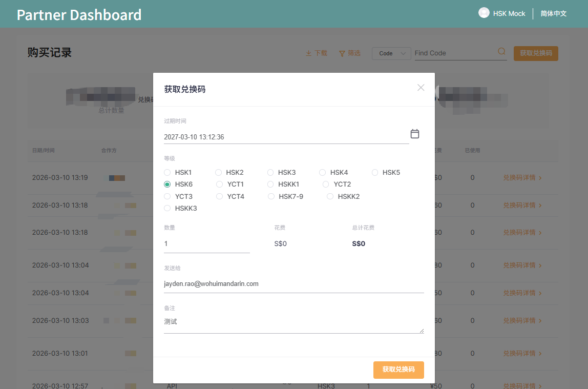Open the Partner Dashboard header link

(x=78, y=14)
